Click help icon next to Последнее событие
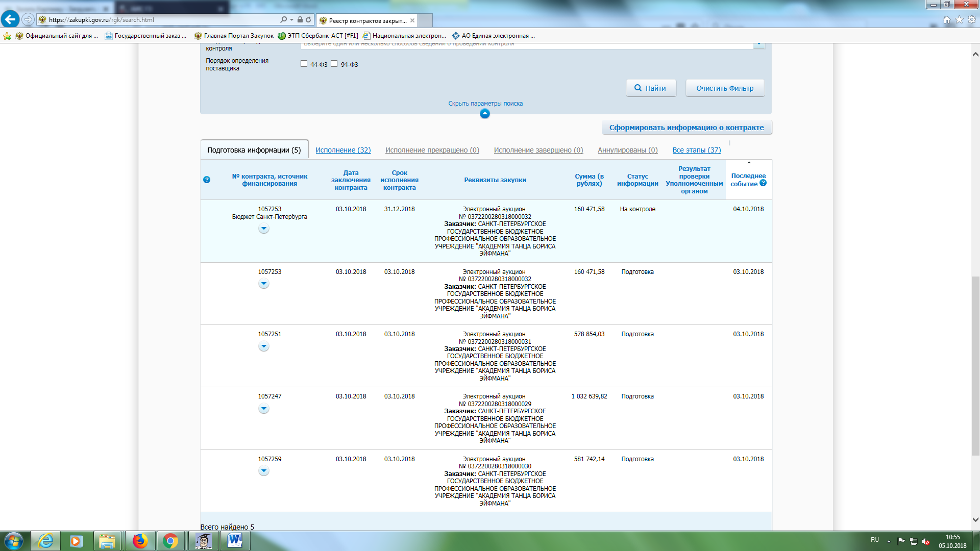Image resolution: width=980 pixels, height=551 pixels. point(763,183)
